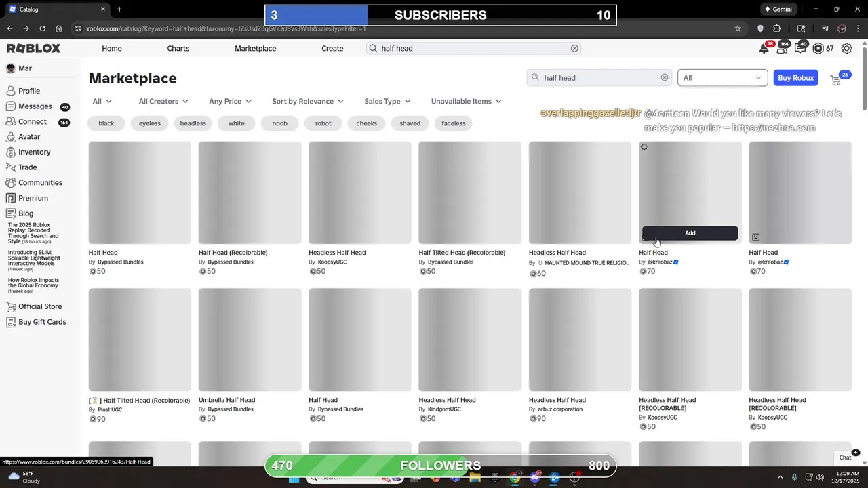The height and width of the screenshot is (488, 868).
Task: Reload the page
Action: (42, 28)
